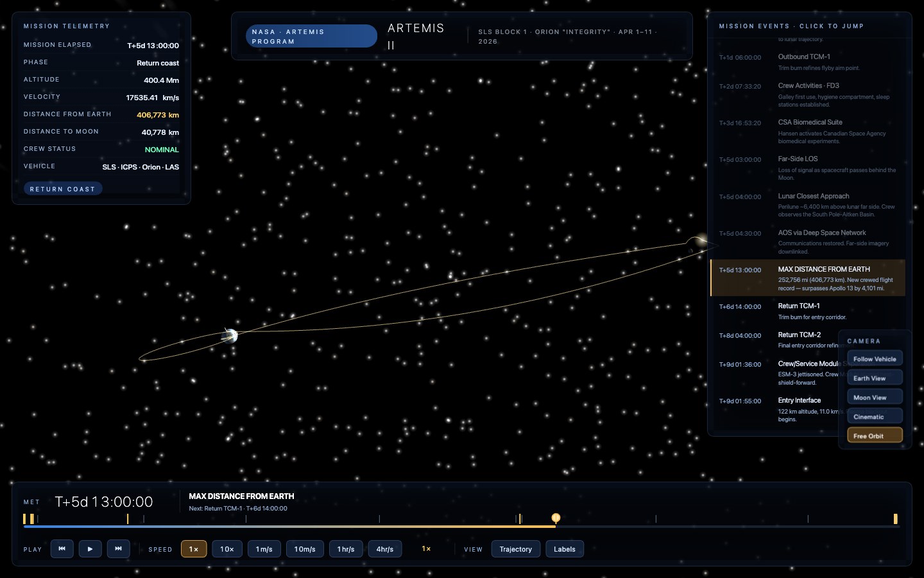The image size is (924, 578).
Task: Click the ARTEMIS II title
Action: (x=416, y=37)
